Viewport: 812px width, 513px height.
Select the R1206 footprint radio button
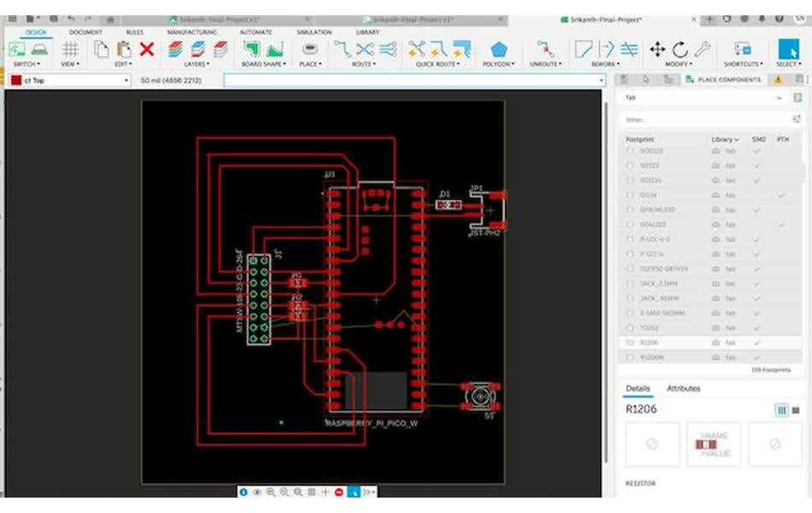630,342
